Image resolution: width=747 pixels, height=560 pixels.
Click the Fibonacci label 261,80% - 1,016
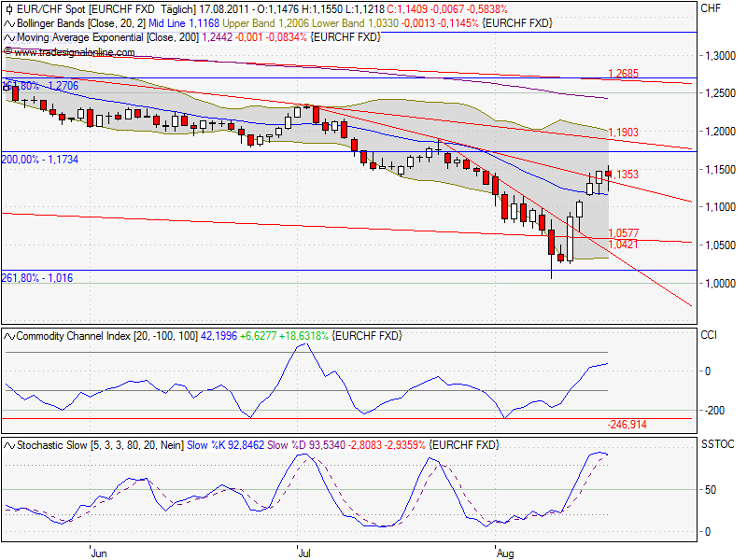coord(37,277)
